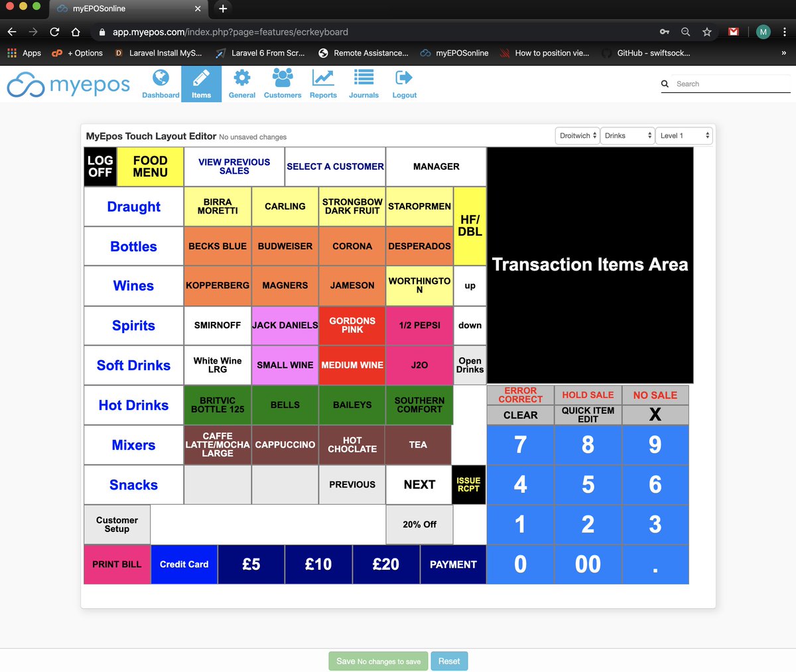Open a new browser tab

point(223,9)
